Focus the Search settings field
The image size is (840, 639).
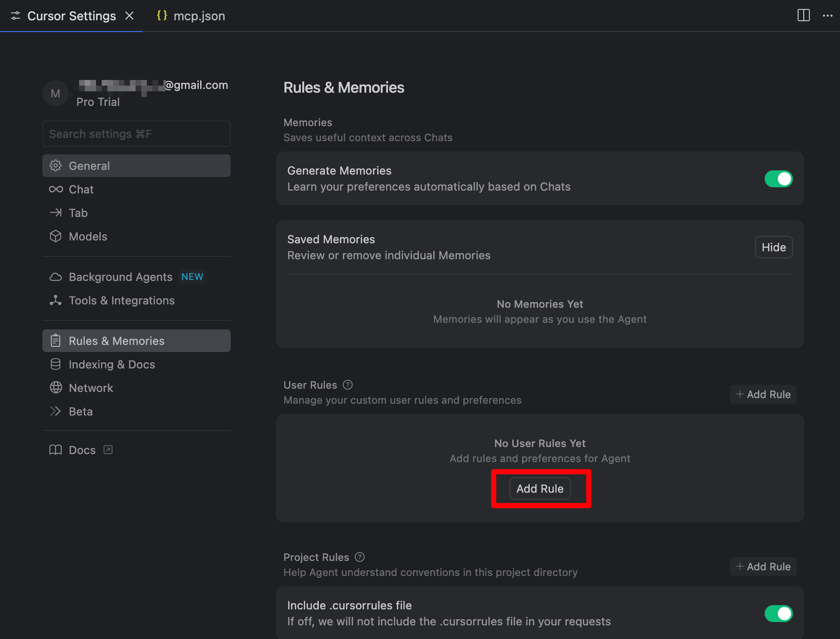(137, 134)
